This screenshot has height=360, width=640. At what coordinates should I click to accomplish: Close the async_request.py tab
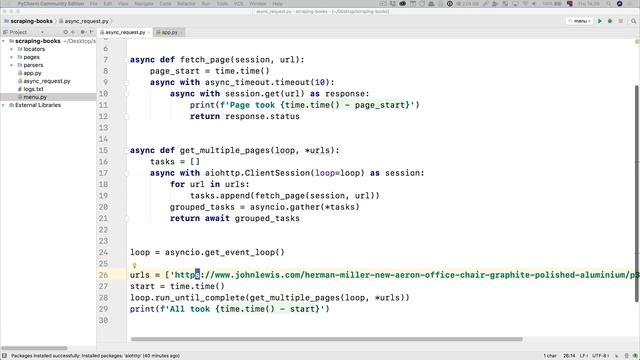(149, 32)
